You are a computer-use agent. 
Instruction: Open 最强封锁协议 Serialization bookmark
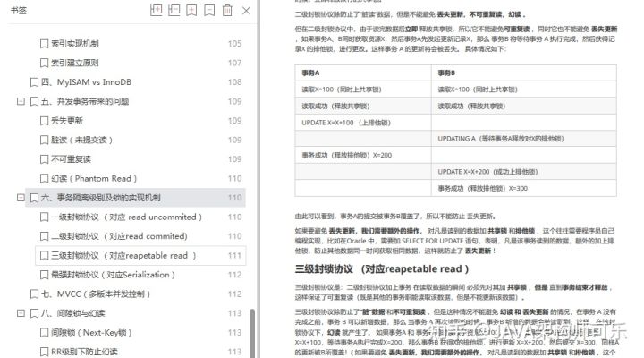pos(113,275)
